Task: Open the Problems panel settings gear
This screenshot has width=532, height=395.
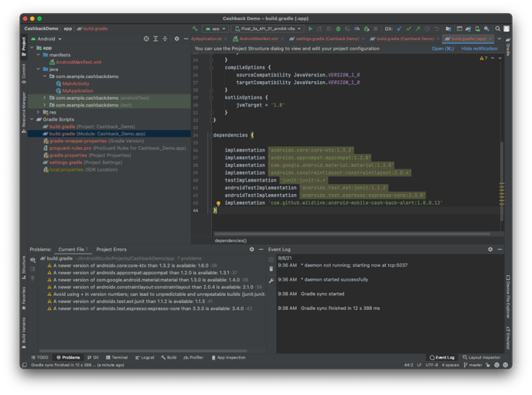Action: pyautogui.click(x=252, y=250)
